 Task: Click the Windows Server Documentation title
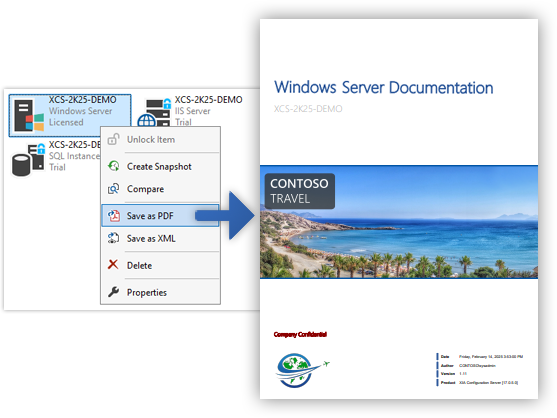384,88
